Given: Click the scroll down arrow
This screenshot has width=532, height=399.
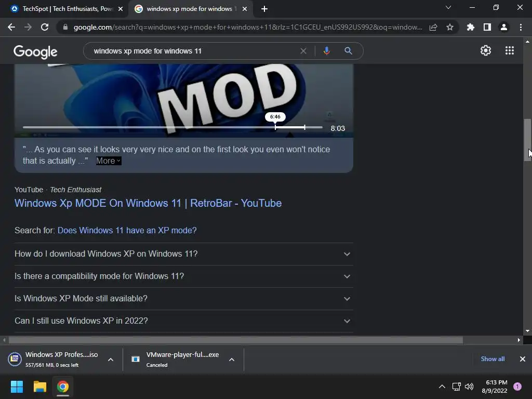Looking at the screenshot, I should tap(527, 331).
